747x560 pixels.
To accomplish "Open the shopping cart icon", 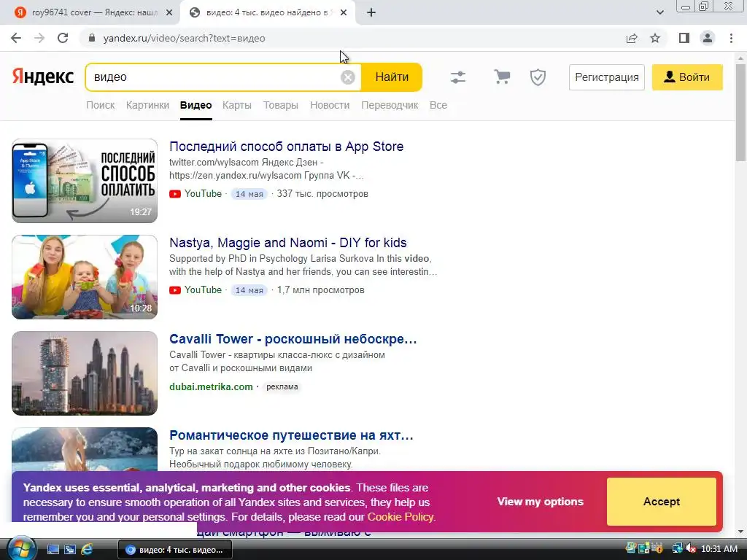I will click(502, 77).
